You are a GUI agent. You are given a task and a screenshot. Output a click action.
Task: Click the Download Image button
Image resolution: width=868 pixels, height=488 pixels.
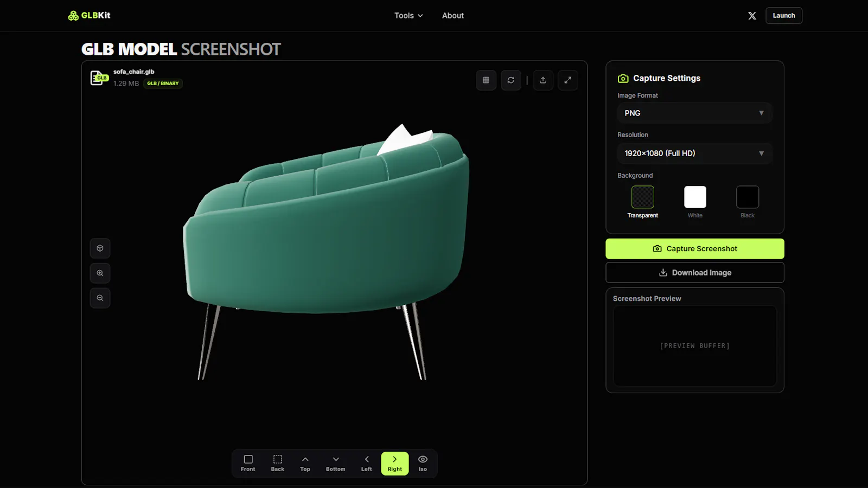pyautogui.click(x=695, y=273)
